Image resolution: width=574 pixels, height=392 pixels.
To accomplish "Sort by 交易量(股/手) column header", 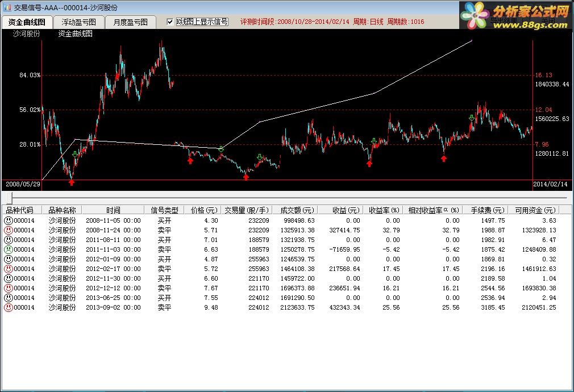I will 247,210.
